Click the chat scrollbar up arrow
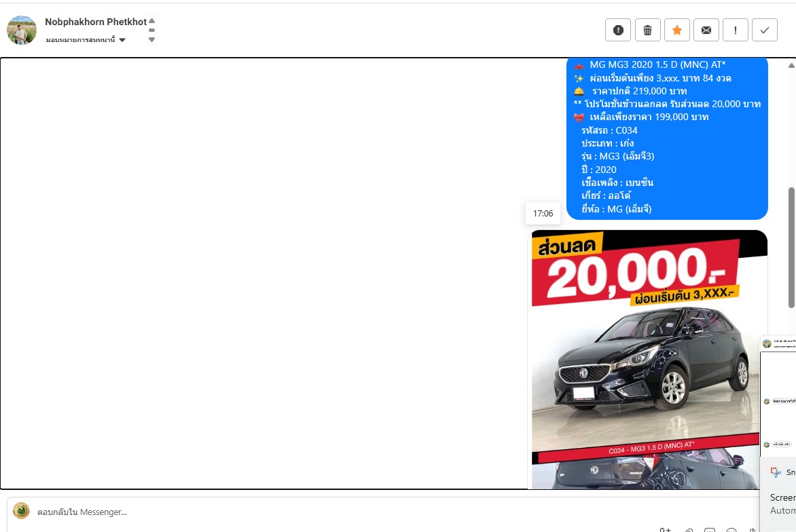 pyautogui.click(x=791, y=65)
